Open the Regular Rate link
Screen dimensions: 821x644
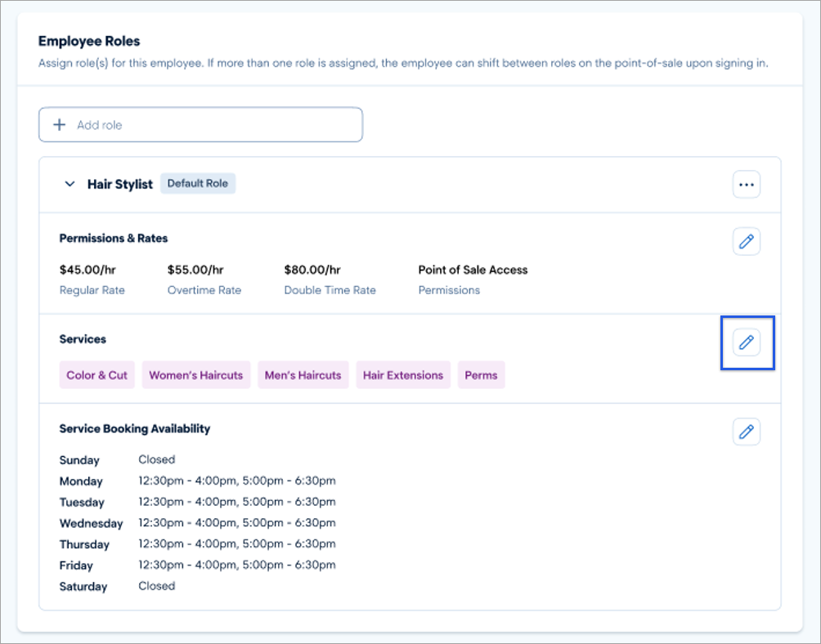tap(92, 289)
